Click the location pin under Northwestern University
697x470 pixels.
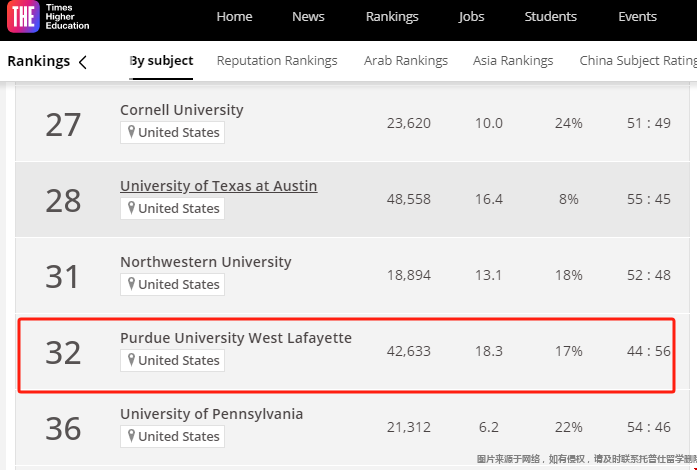tap(131, 284)
